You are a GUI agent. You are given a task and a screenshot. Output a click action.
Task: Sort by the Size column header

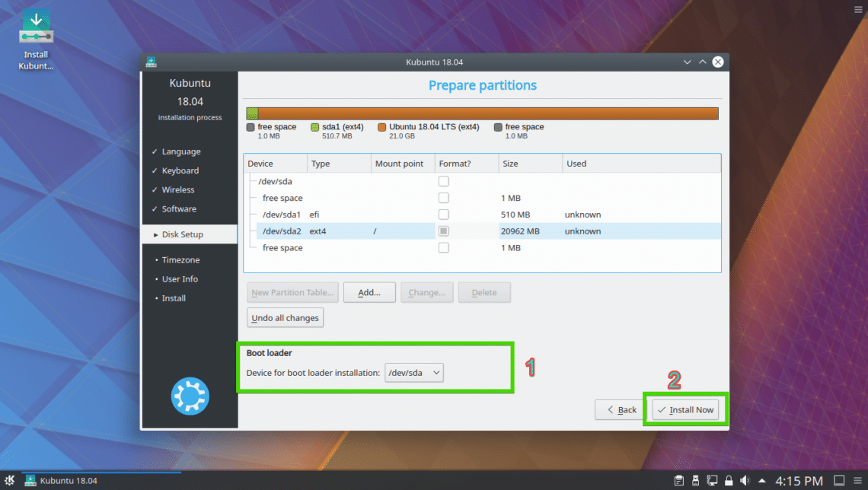pos(531,164)
